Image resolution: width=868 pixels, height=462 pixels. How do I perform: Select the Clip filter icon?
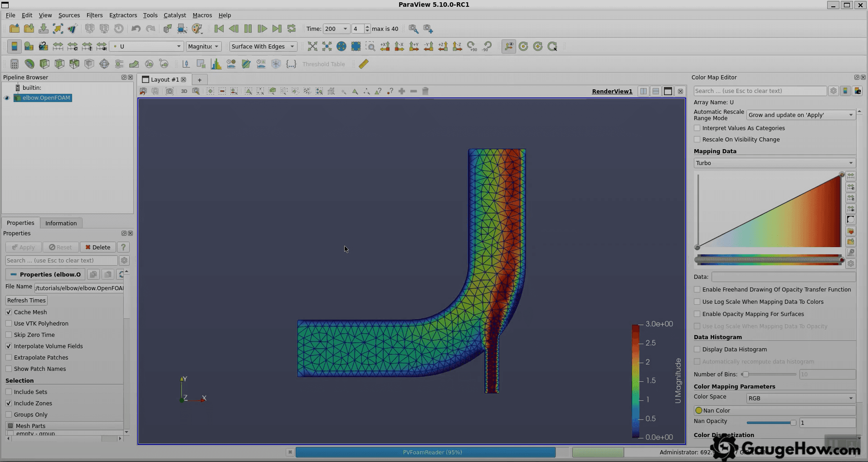pyautogui.click(x=44, y=63)
